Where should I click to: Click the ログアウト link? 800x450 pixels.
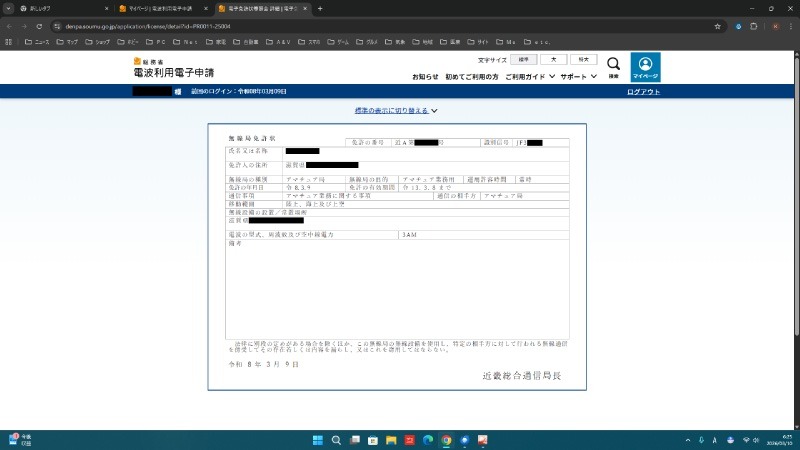tap(643, 92)
